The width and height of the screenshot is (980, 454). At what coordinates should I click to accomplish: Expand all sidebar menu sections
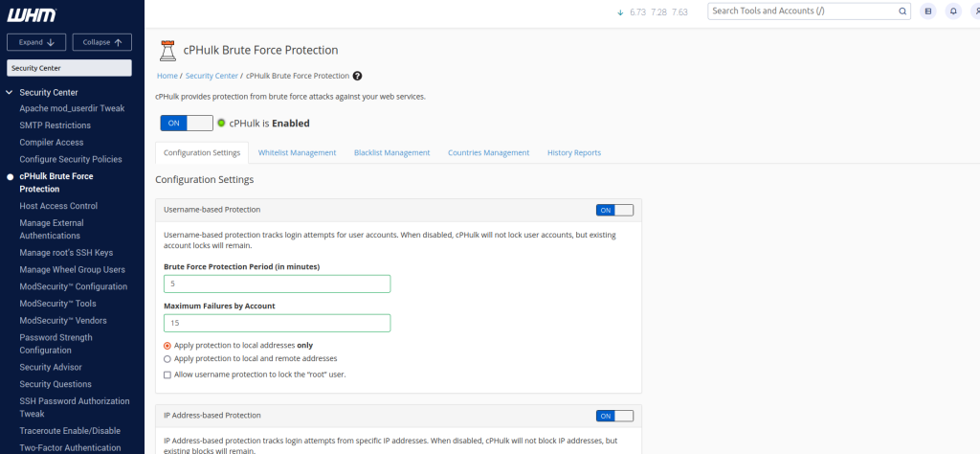[x=36, y=42]
